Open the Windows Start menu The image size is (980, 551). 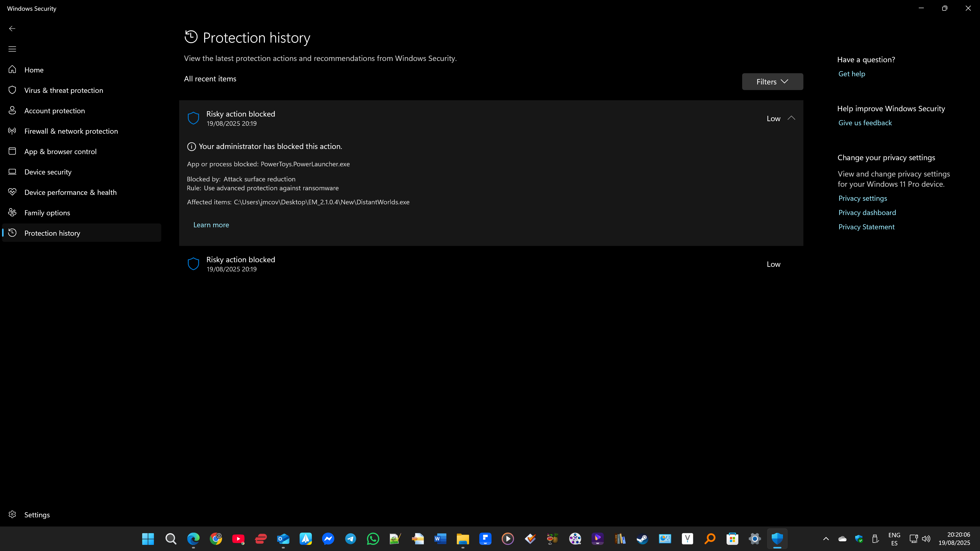tap(148, 539)
